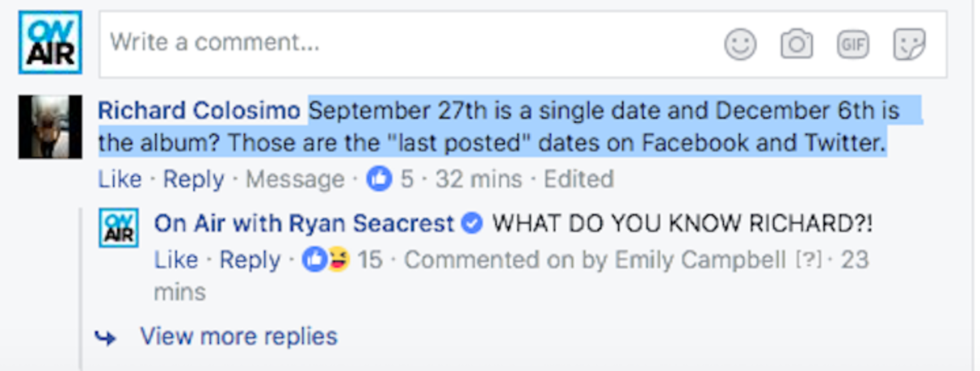Reply to Richard Colosimo's comment
980x371 pixels.
tap(193, 179)
